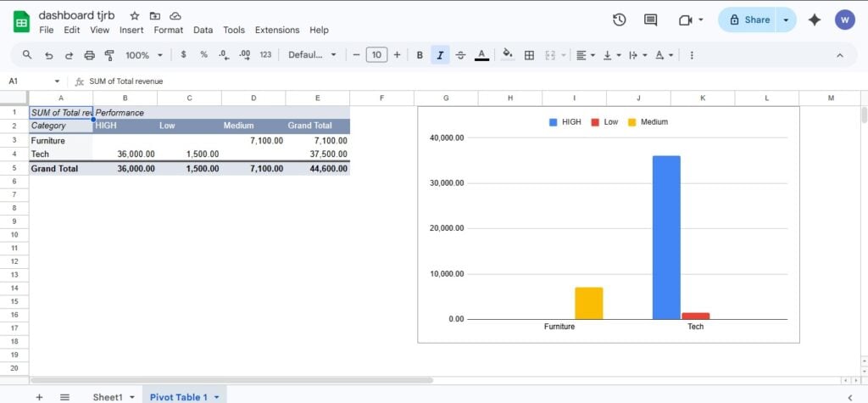The image size is (868, 403).
Task: Click the move to folder icon
Action: 155,16
